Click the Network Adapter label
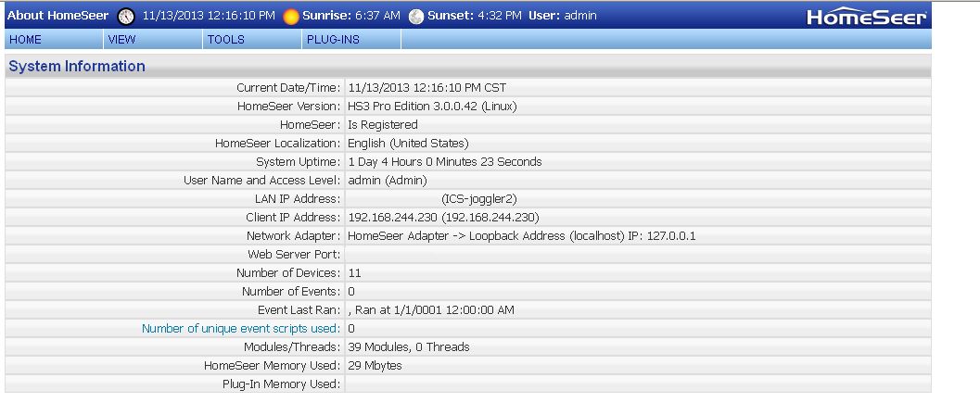980x415 pixels. pyautogui.click(x=294, y=236)
